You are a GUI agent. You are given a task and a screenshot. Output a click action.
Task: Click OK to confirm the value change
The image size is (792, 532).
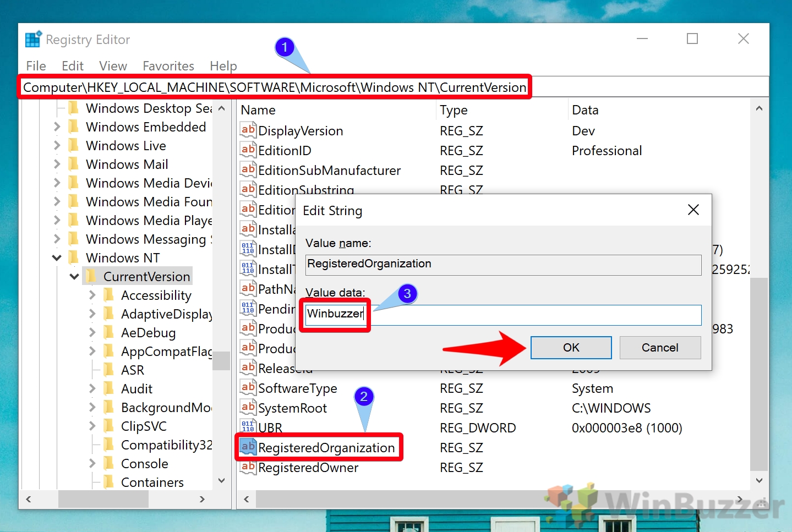570,347
